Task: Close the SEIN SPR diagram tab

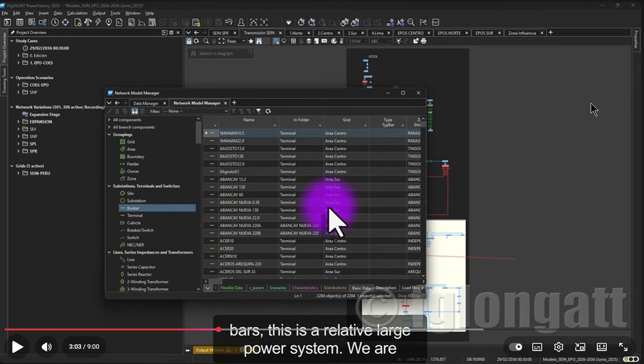Action: (x=234, y=33)
